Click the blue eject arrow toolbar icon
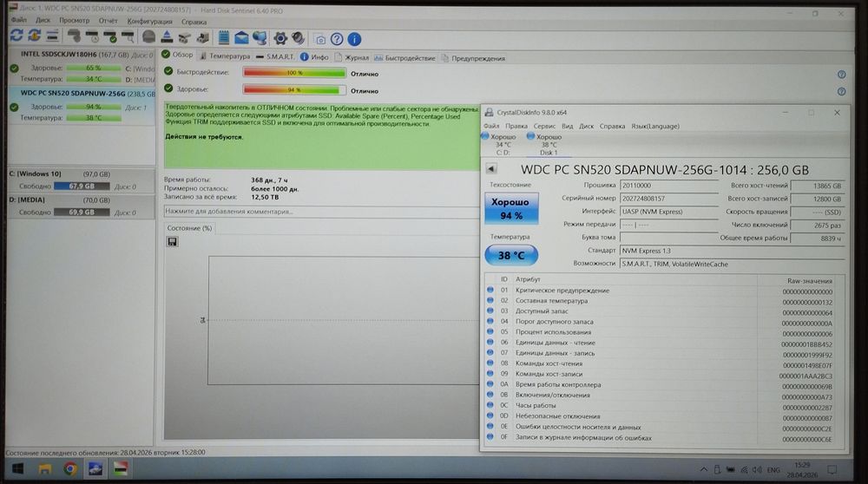 tap(167, 37)
